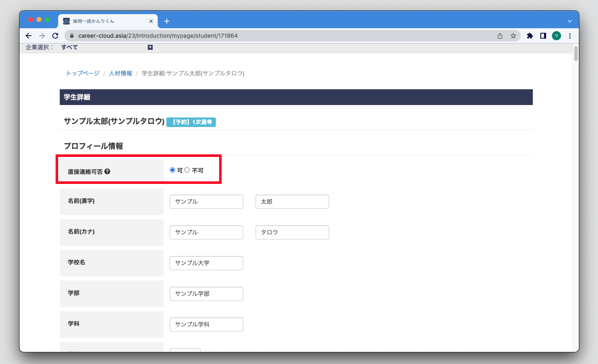Click the help icon beside 直接連絡可否
Viewport: 598px width, 364px height.
click(107, 171)
